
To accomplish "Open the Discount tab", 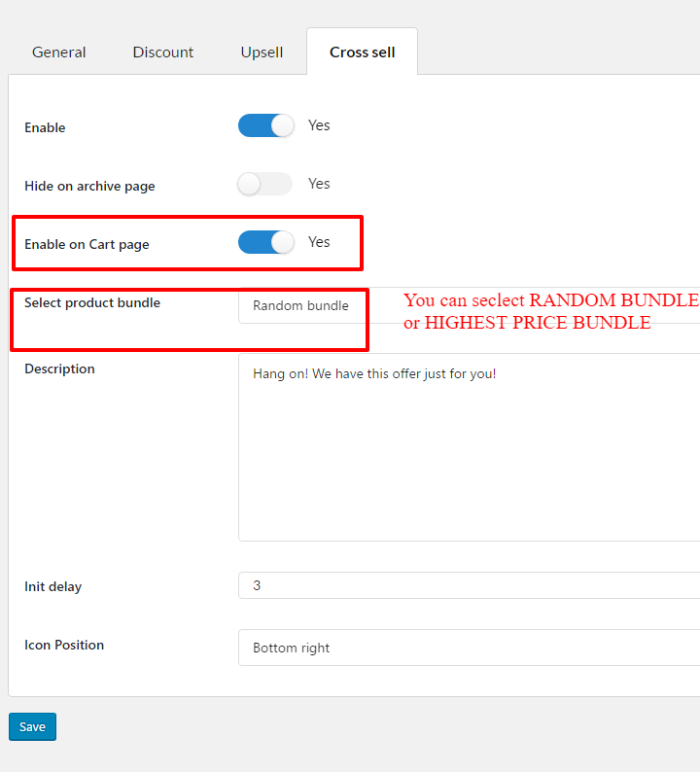I will click(x=163, y=53).
